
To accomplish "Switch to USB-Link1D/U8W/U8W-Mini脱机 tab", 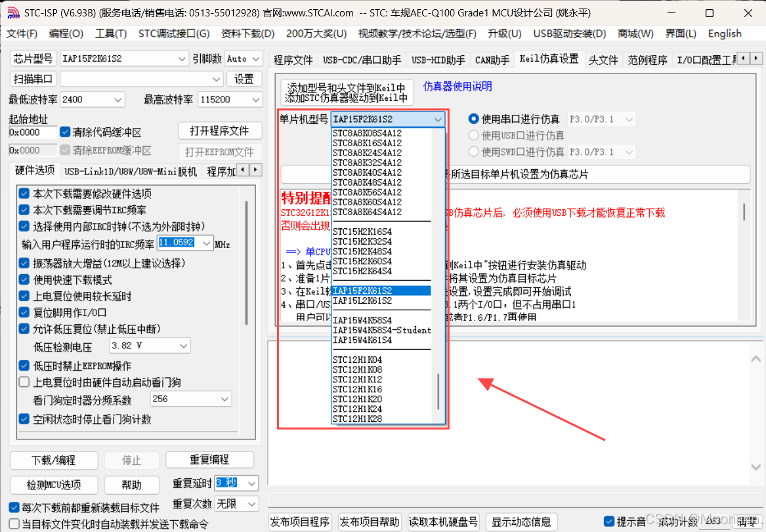I will (131, 171).
